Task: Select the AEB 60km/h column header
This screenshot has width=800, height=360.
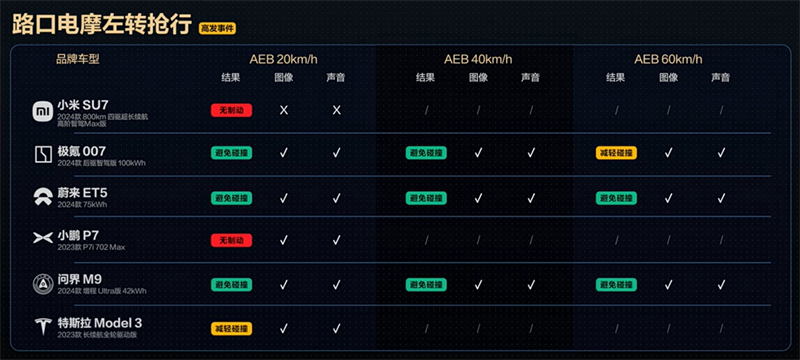Action: pyautogui.click(x=668, y=59)
